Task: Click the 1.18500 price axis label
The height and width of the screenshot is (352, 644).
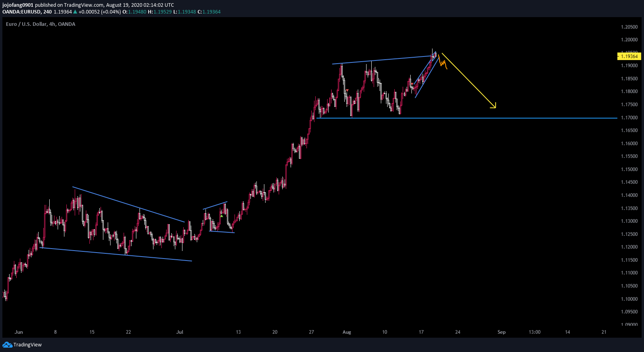Action: click(629, 79)
